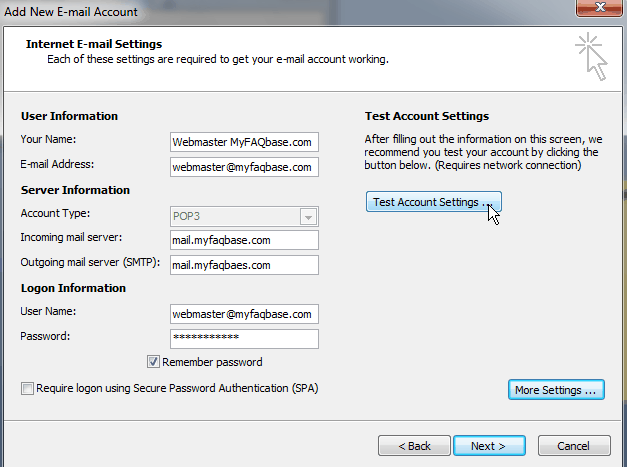Focus the User Name input box
Screen dimensions: 627x467
pos(244,314)
